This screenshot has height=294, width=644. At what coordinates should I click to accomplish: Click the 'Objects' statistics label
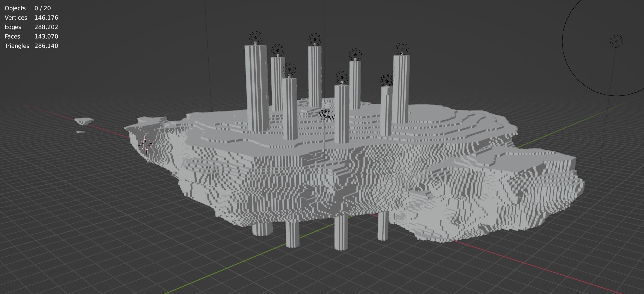pos(15,8)
